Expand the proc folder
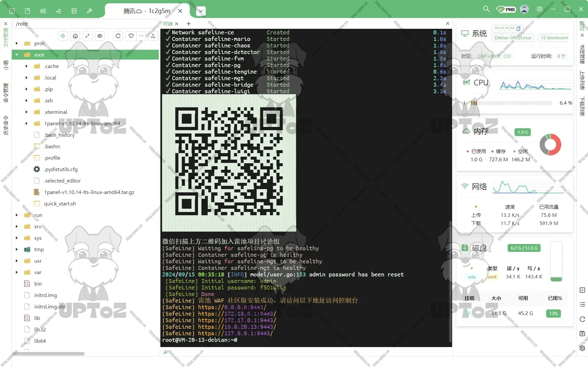This screenshot has width=588, height=368. coord(17,43)
